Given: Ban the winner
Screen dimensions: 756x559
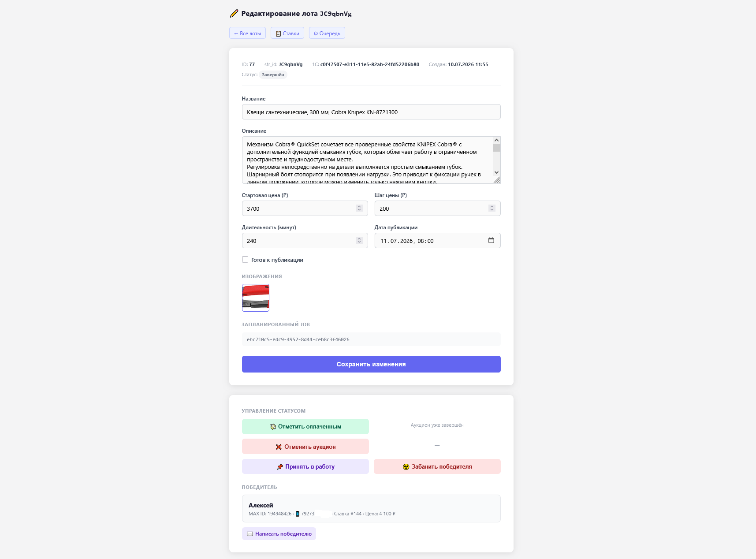Looking at the screenshot, I should point(437,466).
